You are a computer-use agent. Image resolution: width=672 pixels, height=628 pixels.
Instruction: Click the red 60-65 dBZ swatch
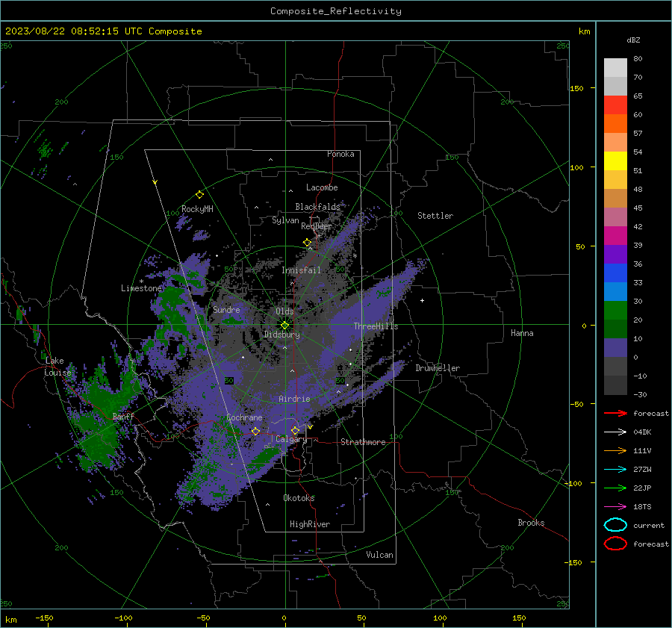615,105
